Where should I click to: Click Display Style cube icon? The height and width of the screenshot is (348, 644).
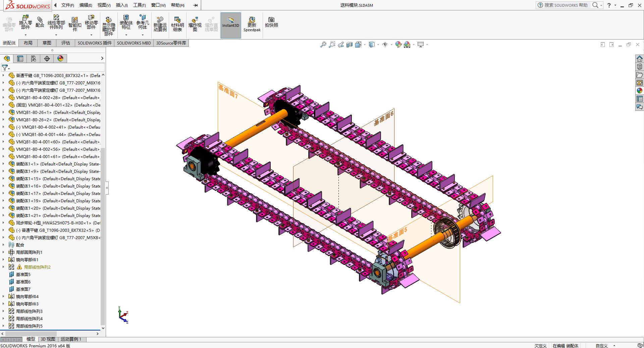[x=372, y=45]
